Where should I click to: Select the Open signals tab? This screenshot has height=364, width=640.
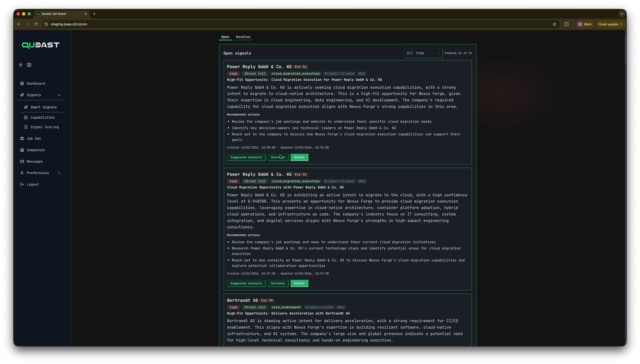coord(225,37)
